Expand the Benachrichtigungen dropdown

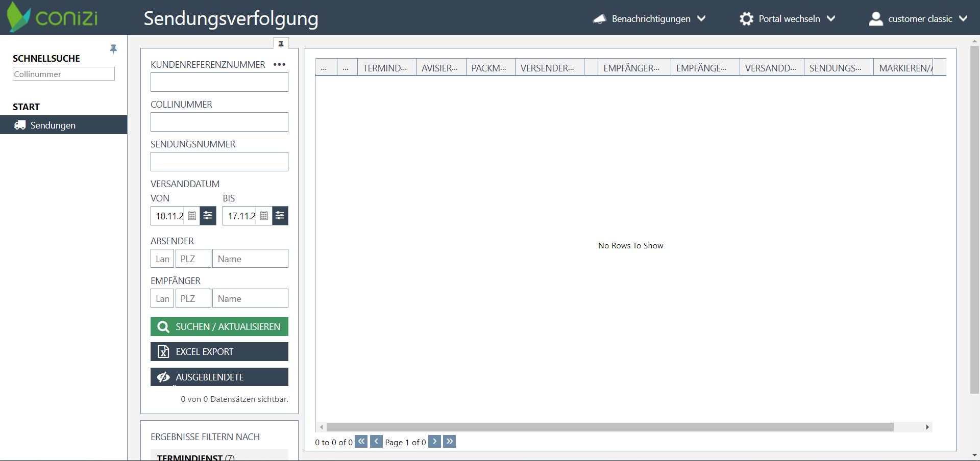coord(649,19)
